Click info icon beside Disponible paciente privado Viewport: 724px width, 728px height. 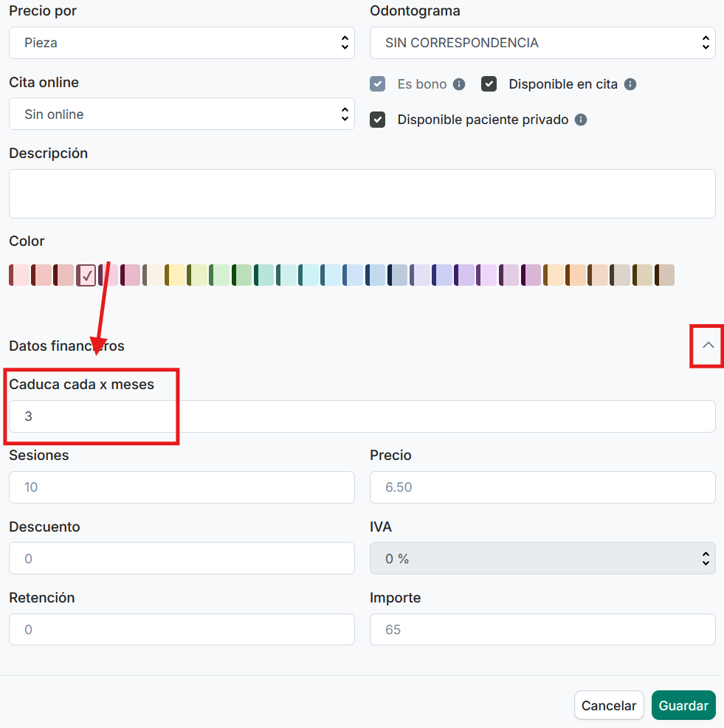click(x=581, y=120)
